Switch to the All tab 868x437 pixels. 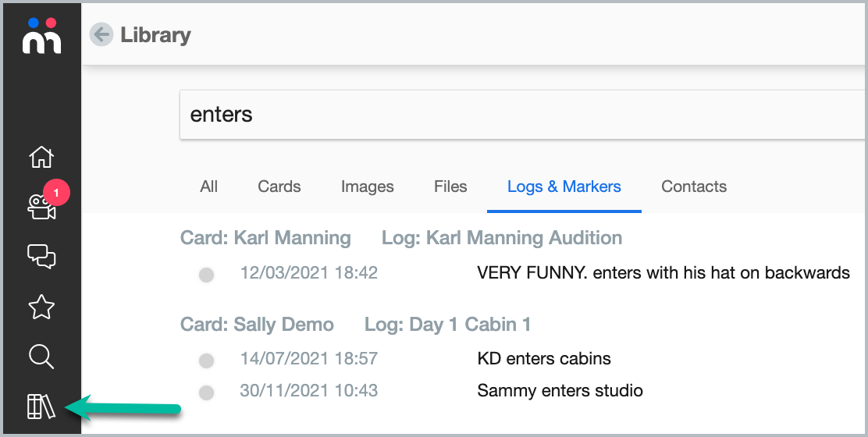click(x=208, y=187)
